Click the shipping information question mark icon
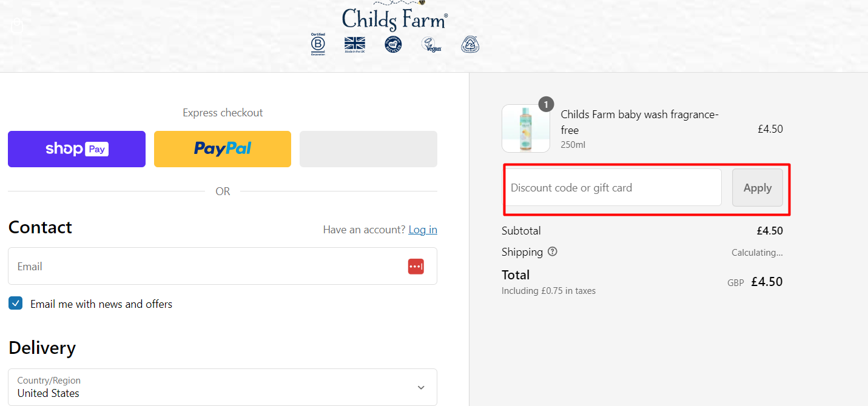868x406 pixels. click(552, 251)
